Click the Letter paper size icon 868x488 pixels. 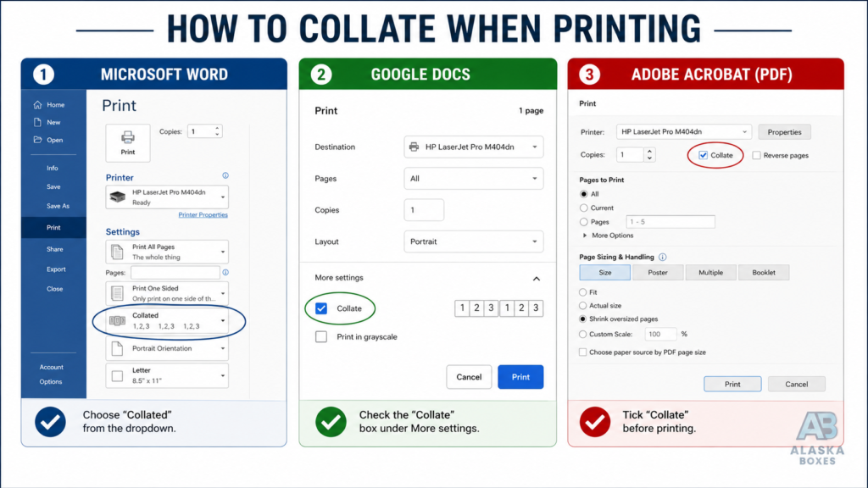(117, 376)
